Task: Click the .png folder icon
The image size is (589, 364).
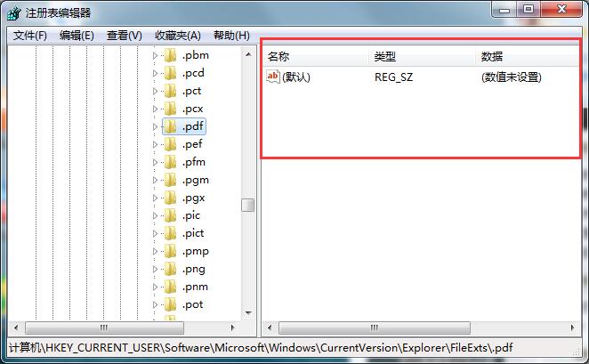Action: tap(171, 269)
